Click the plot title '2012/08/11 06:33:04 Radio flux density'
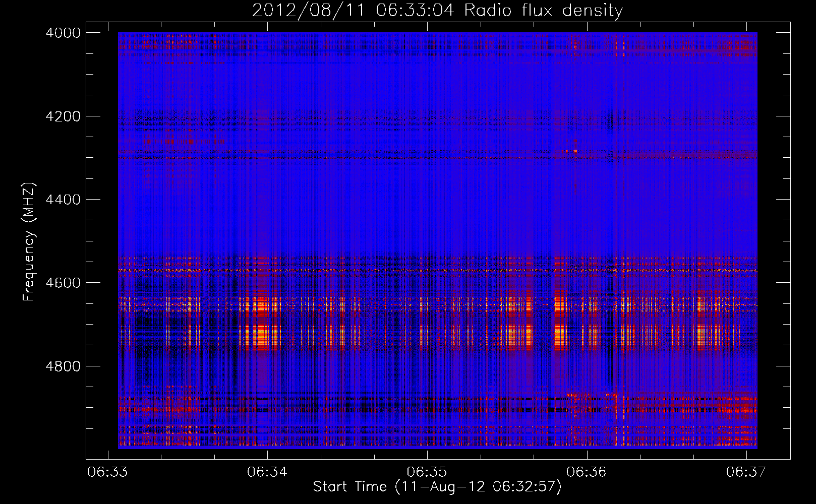 click(x=437, y=10)
